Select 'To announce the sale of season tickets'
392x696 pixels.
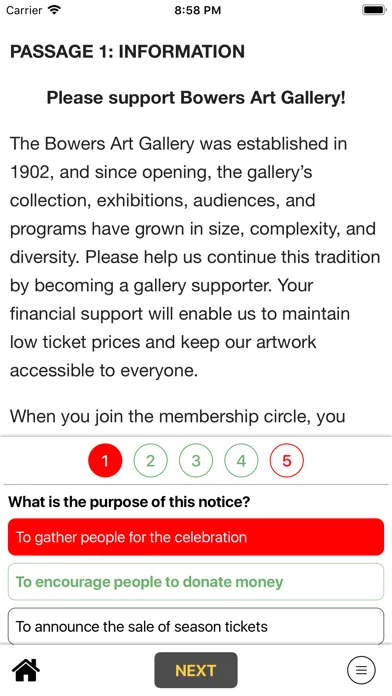[x=196, y=626]
